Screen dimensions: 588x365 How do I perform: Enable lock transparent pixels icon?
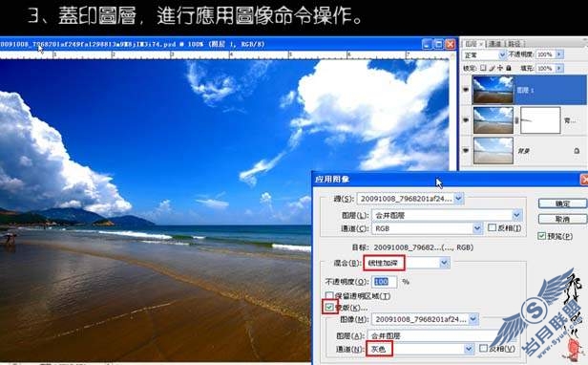coord(483,68)
